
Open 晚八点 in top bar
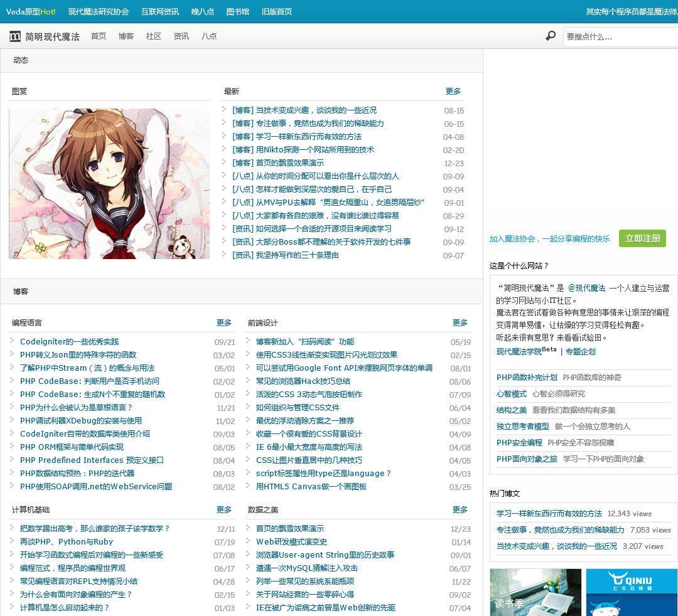click(203, 12)
